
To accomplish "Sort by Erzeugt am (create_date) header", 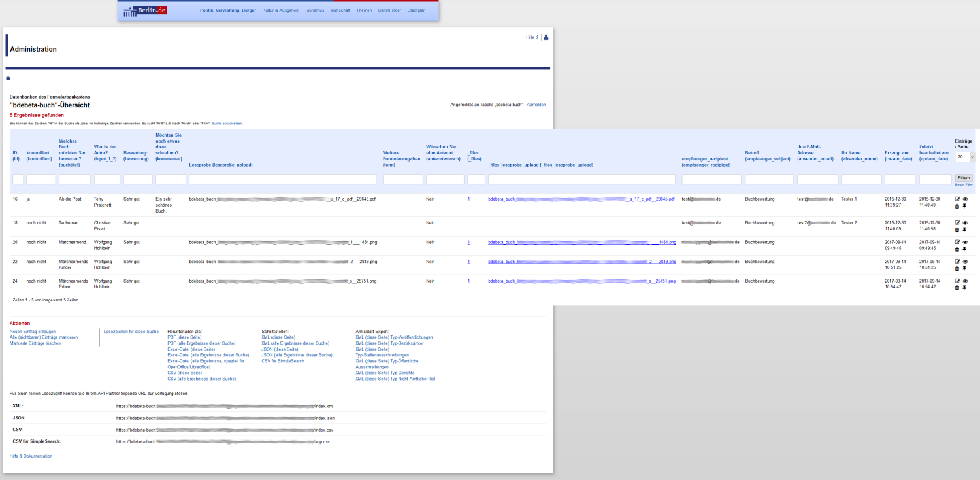I will pyautogui.click(x=898, y=156).
